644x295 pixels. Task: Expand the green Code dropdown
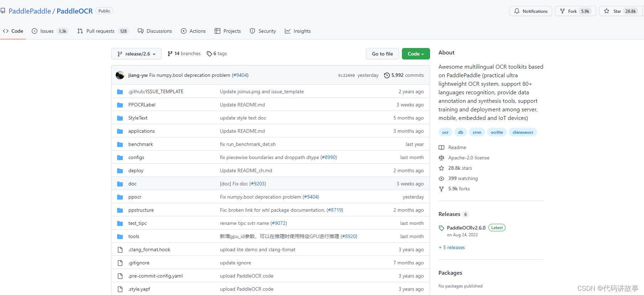[416, 54]
